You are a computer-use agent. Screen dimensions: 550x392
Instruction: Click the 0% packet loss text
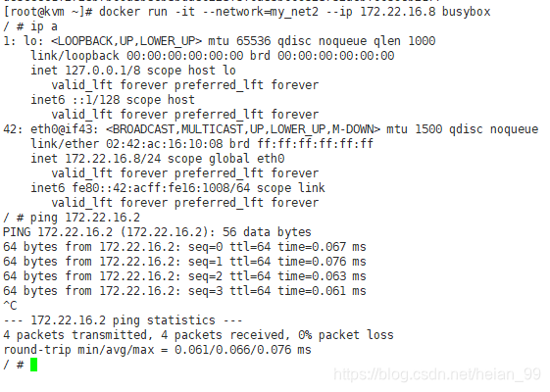[x=346, y=335]
